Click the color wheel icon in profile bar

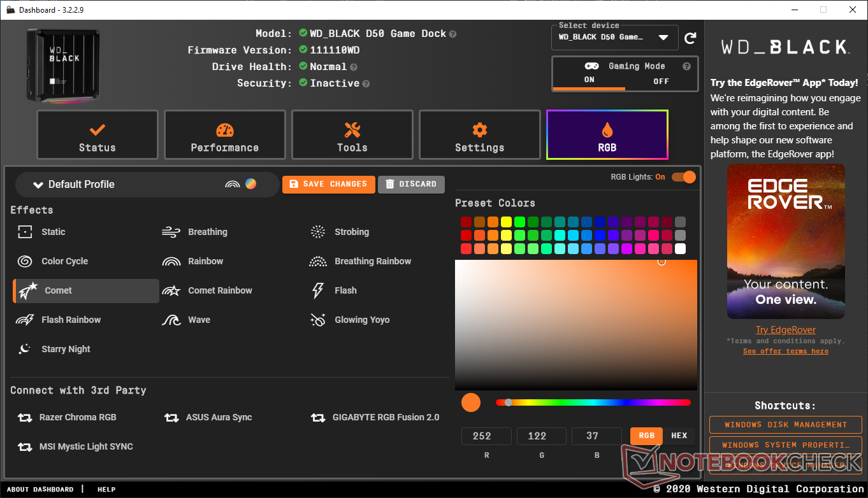tap(251, 184)
